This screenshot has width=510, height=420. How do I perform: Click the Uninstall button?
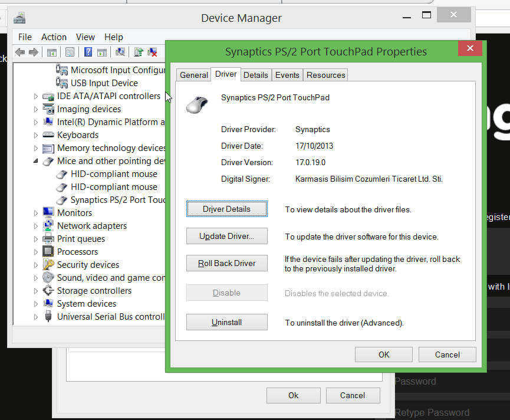click(x=227, y=322)
